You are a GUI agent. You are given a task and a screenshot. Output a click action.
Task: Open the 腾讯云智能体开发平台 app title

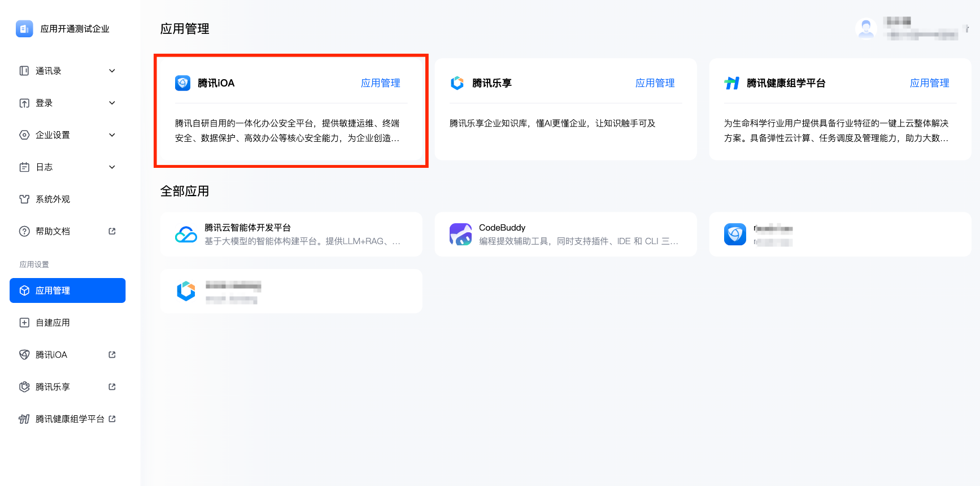pos(247,228)
